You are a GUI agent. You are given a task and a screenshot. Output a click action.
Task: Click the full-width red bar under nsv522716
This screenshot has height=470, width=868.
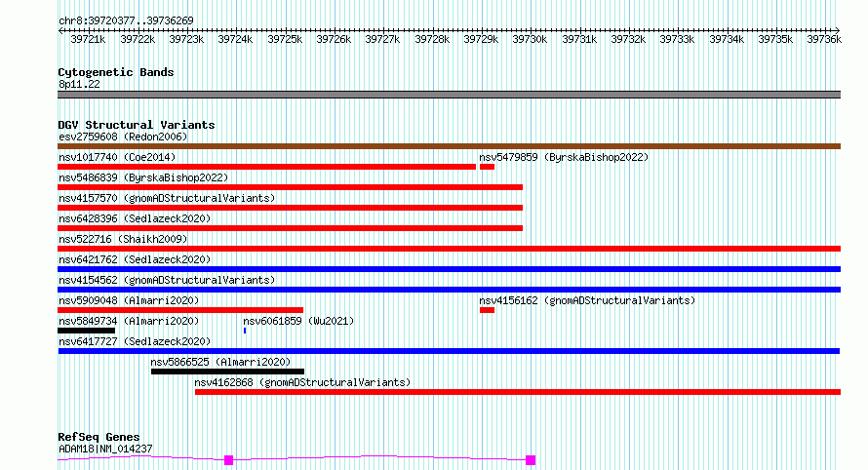coord(449,249)
